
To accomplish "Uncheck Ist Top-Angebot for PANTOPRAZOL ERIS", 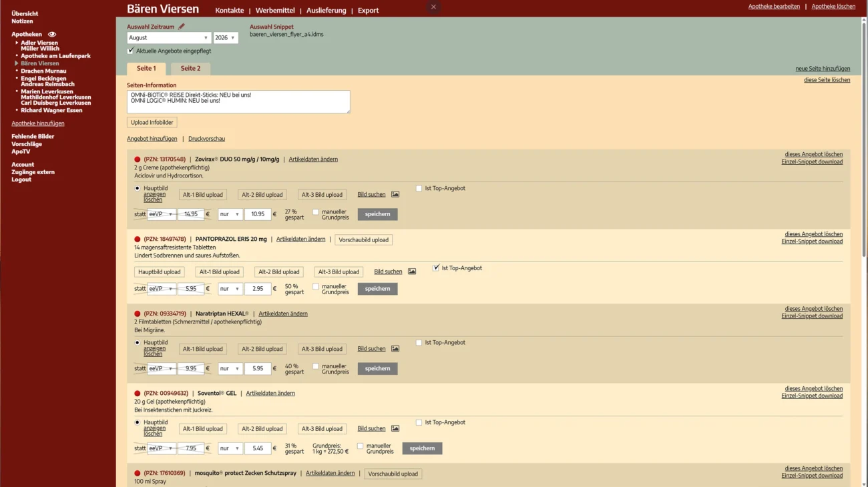I will (436, 268).
